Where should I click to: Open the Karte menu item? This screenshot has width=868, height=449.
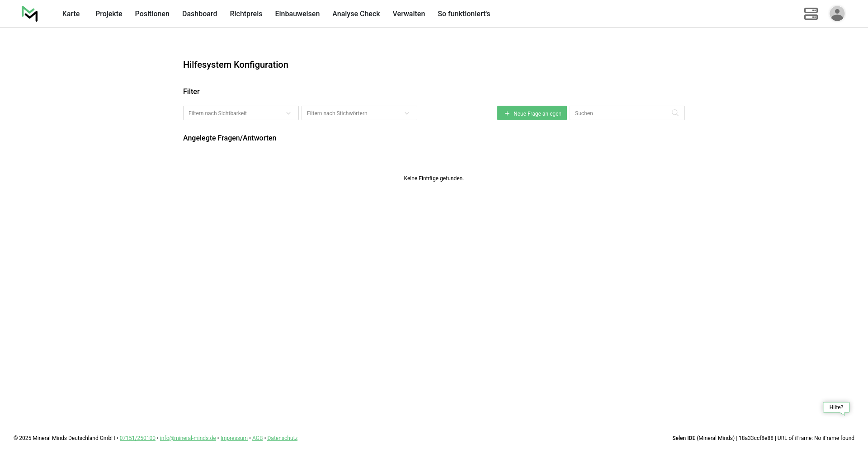click(x=71, y=14)
